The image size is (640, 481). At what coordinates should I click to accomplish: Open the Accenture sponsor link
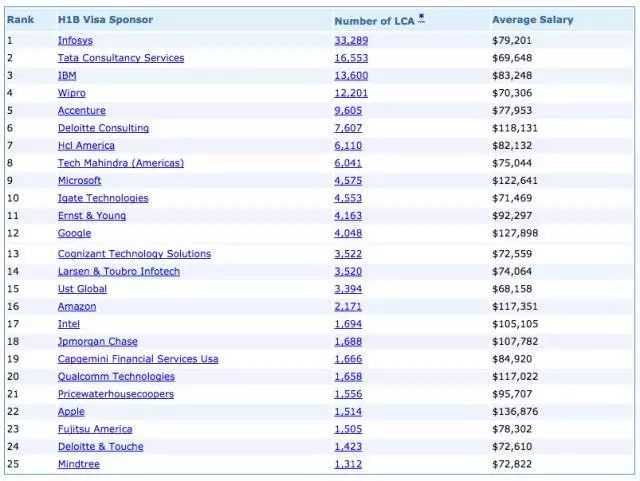(x=82, y=111)
